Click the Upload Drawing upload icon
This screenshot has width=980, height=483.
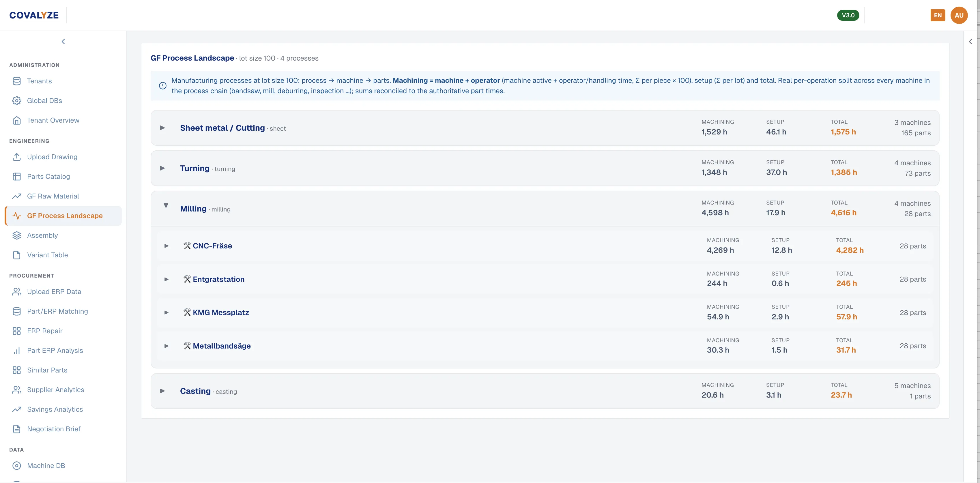tap(16, 157)
